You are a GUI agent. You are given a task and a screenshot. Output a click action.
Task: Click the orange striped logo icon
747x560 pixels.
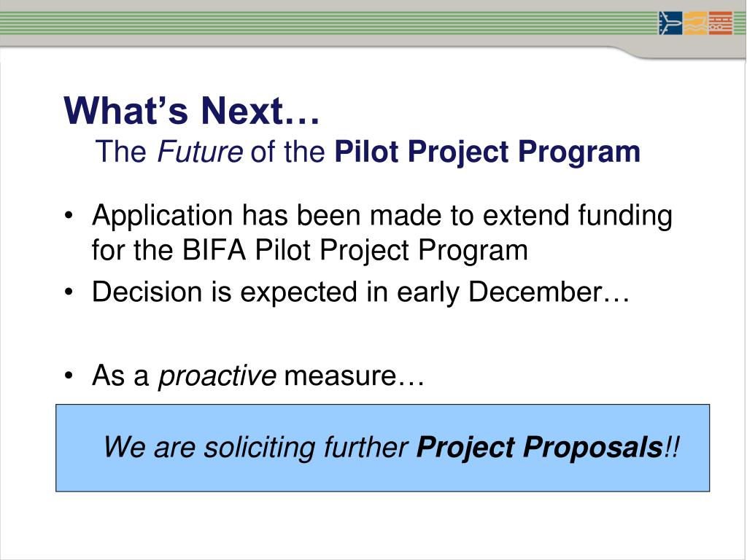point(721,23)
